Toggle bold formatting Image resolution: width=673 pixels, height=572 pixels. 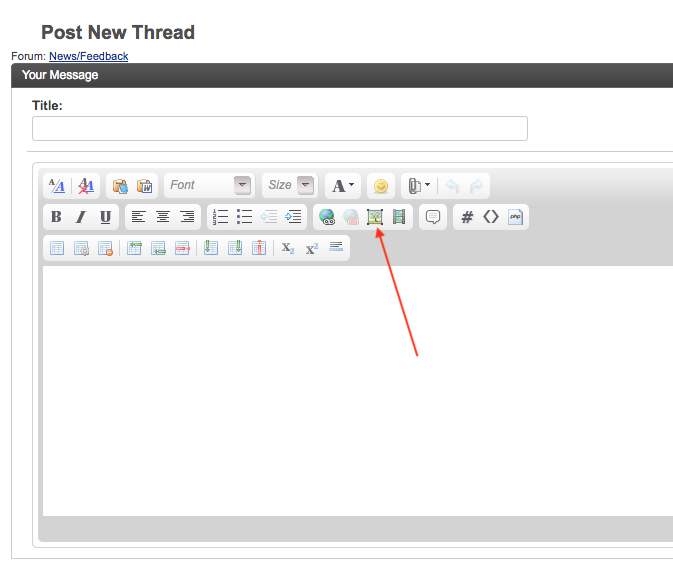(56, 217)
